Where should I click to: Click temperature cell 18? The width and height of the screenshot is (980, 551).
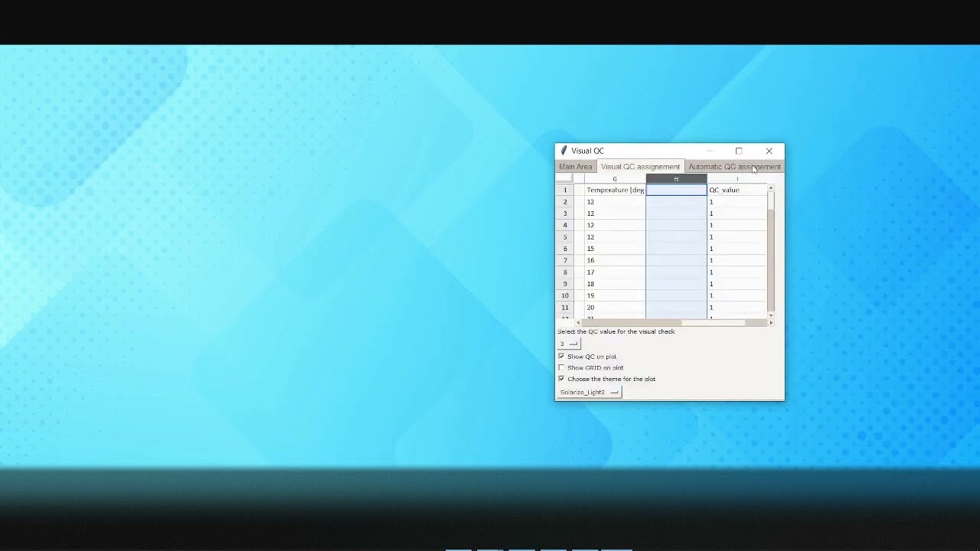[615, 284]
